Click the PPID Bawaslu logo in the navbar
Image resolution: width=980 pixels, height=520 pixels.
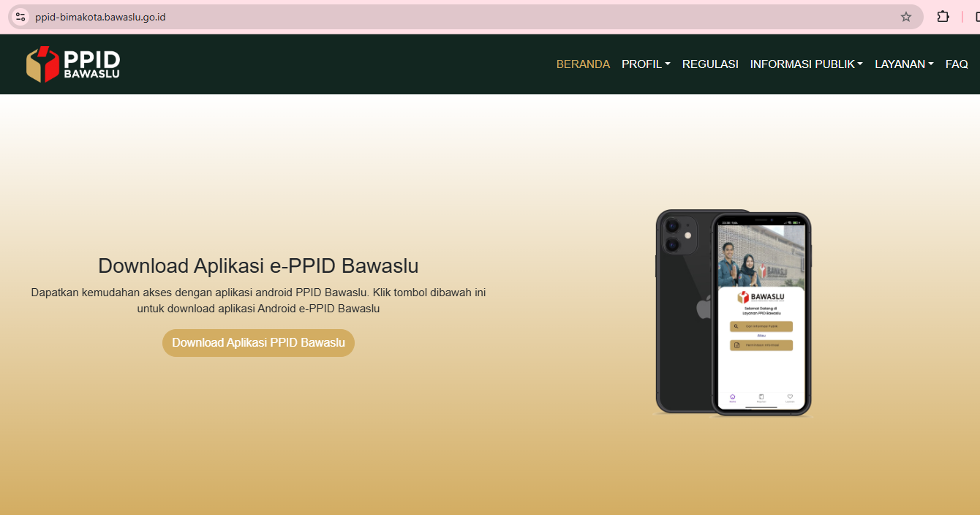click(x=73, y=64)
